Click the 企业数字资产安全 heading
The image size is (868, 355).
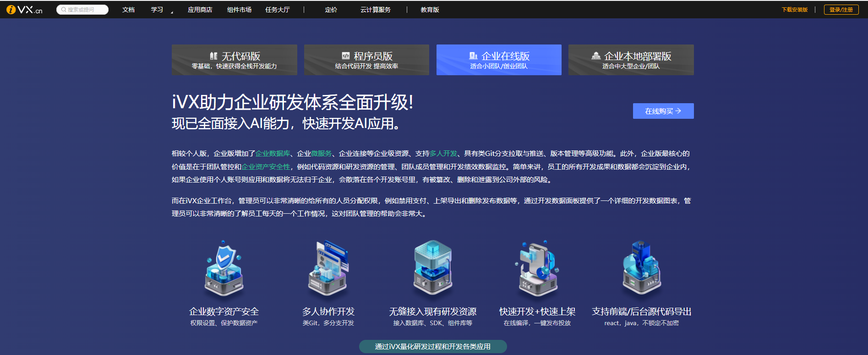point(224,312)
